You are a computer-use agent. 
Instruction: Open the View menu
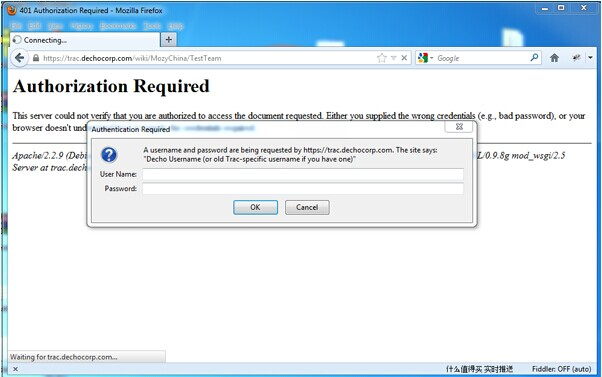coord(56,26)
